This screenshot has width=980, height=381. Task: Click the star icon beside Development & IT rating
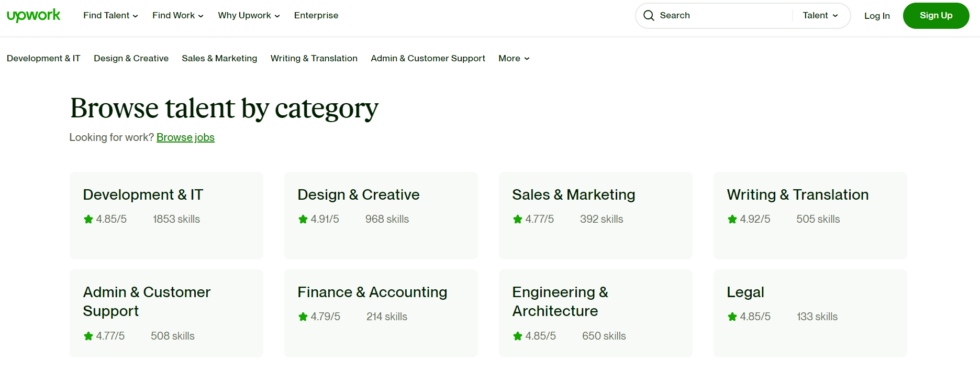[x=88, y=219]
